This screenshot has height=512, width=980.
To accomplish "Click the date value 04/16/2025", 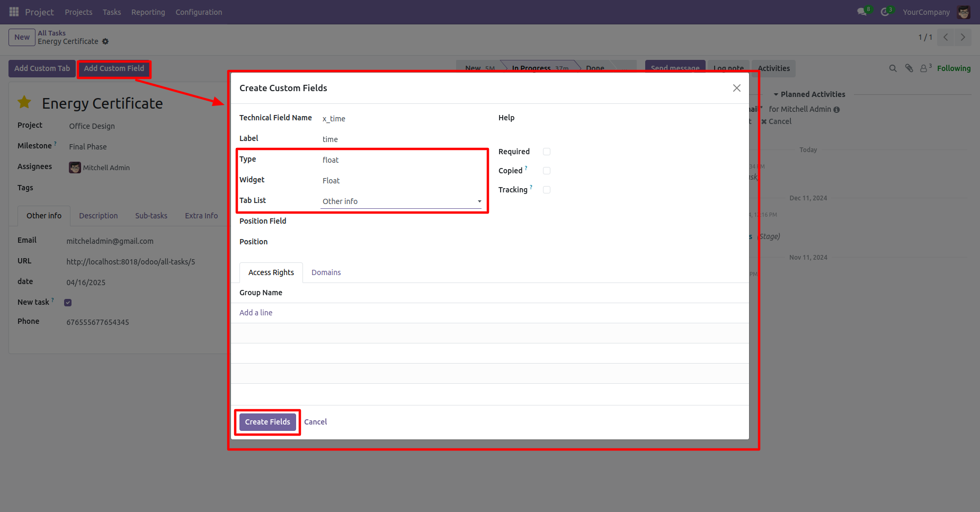I will tap(86, 283).
